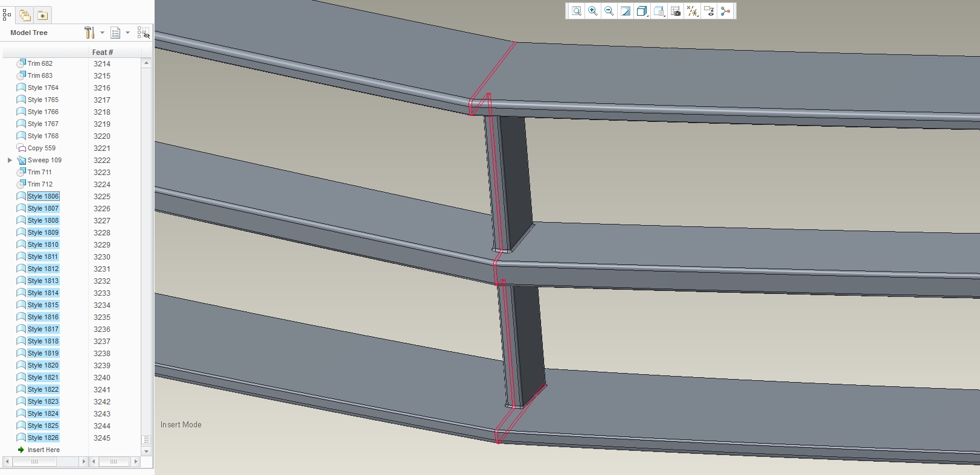Click the Feat # column scroll right arrow
The height and width of the screenshot is (475, 980).
point(136,461)
